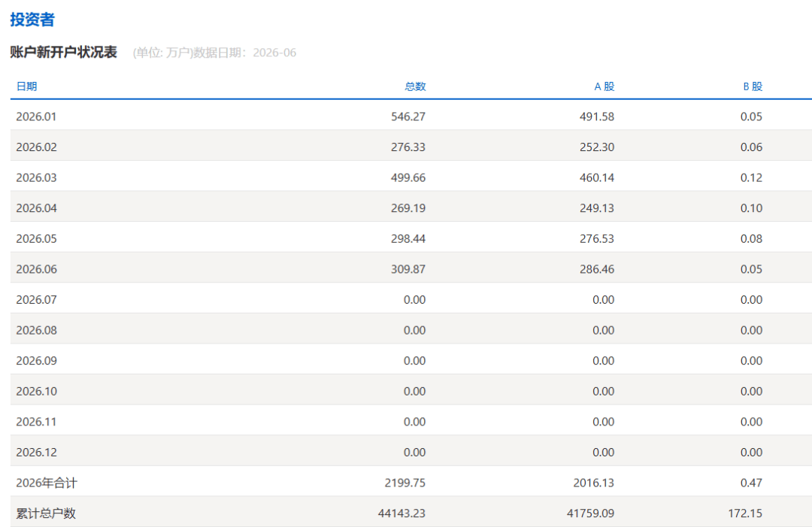Click the 日期 column header

pyautogui.click(x=26, y=86)
